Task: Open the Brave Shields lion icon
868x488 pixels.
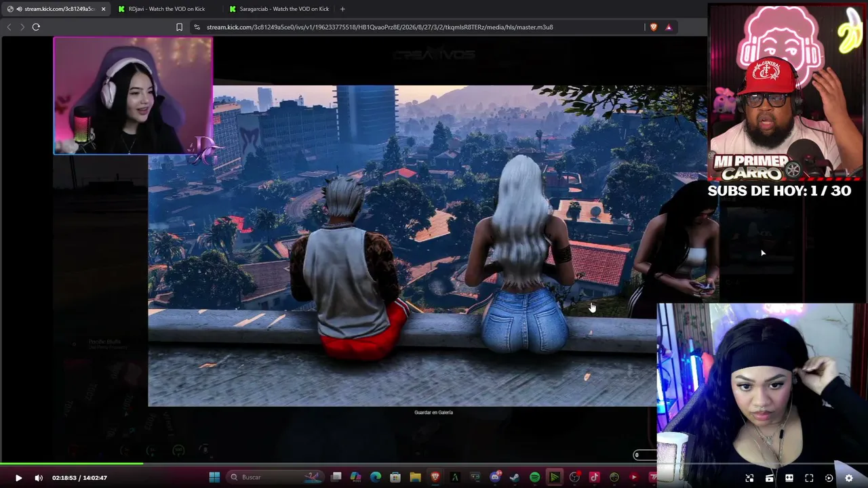Action: (654, 27)
